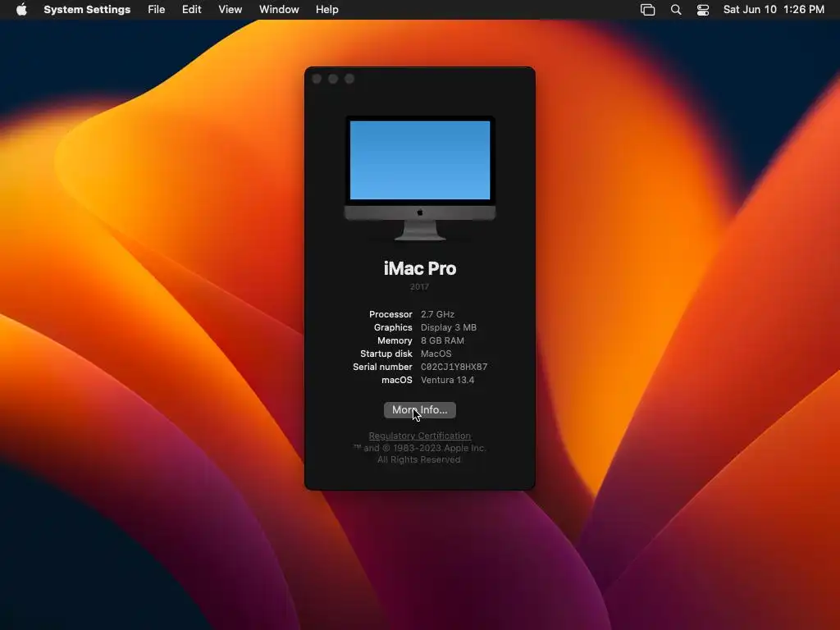The height and width of the screenshot is (630, 840).
Task: Click the dimmed minimize window button
Action: point(333,79)
